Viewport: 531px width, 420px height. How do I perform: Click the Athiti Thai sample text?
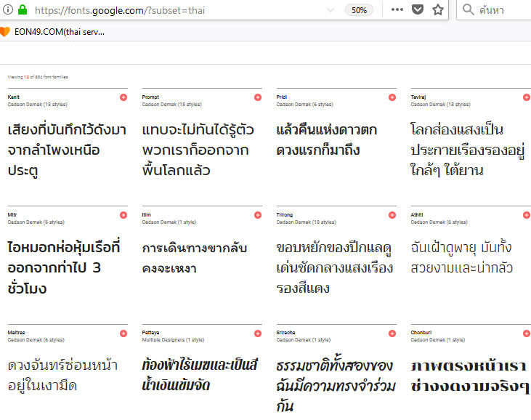pos(462,257)
